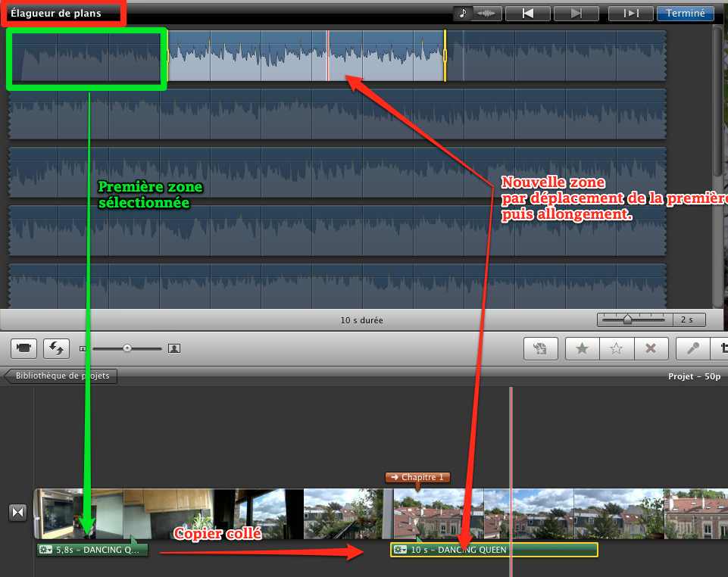This screenshot has height=577, width=728.
Task: Play the current selection with play-segment button
Action: 630,13
